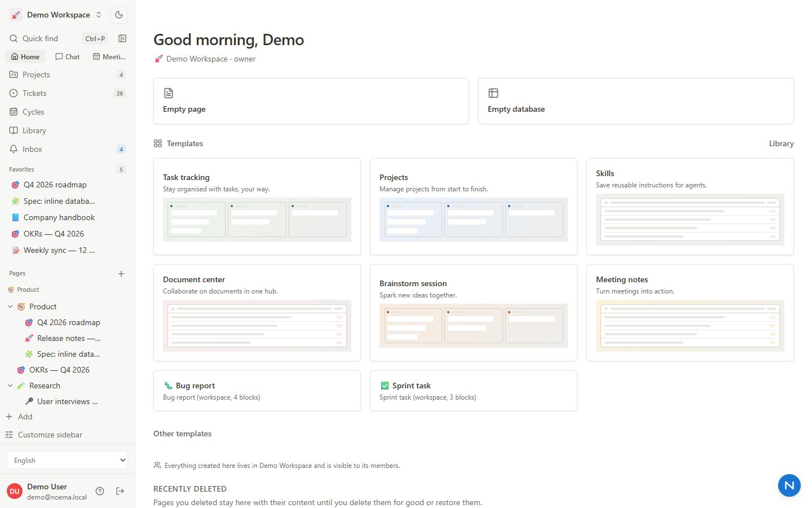Open the Demo Workspace switcher dropdown
This screenshot has width=812, height=508.
click(x=56, y=15)
